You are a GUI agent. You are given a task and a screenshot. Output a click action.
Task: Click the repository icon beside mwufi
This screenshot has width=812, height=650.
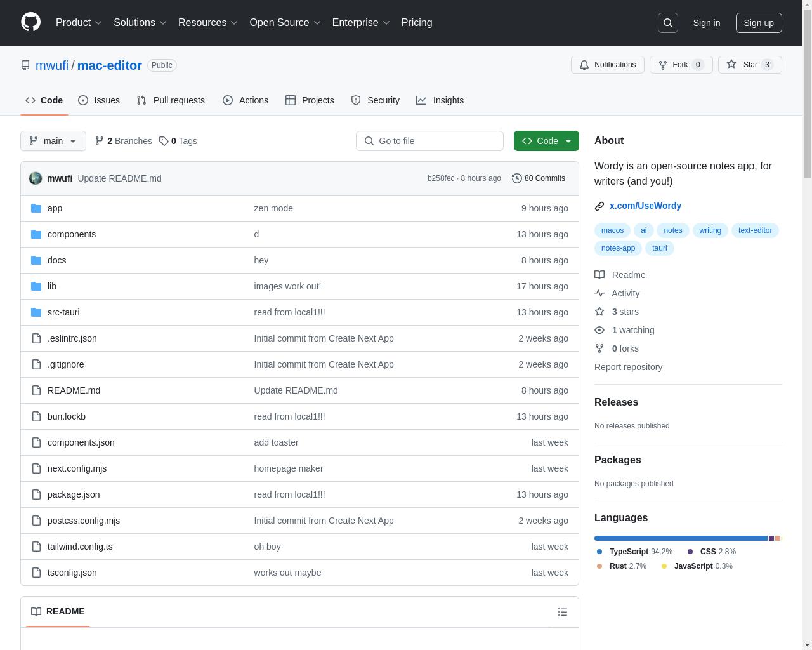(x=25, y=65)
